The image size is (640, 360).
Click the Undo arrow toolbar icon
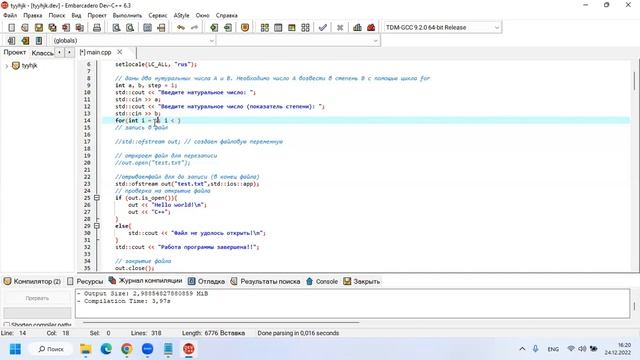coord(181,27)
